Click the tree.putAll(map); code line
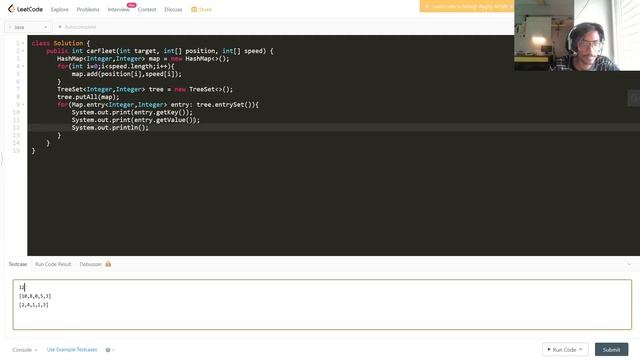The height and width of the screenshot is (360, 640). [88, 97]
